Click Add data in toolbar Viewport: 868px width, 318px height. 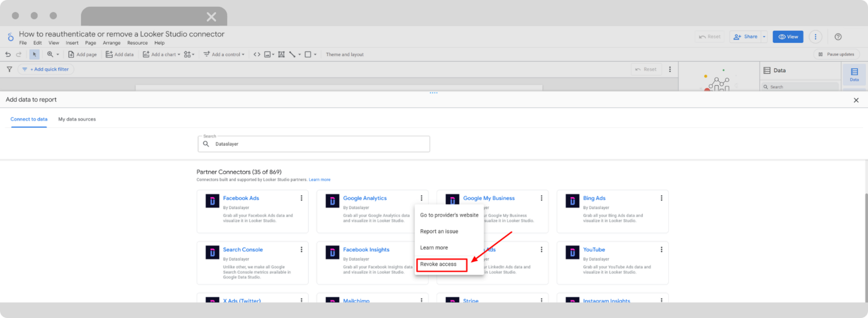[x=119, y=54]
